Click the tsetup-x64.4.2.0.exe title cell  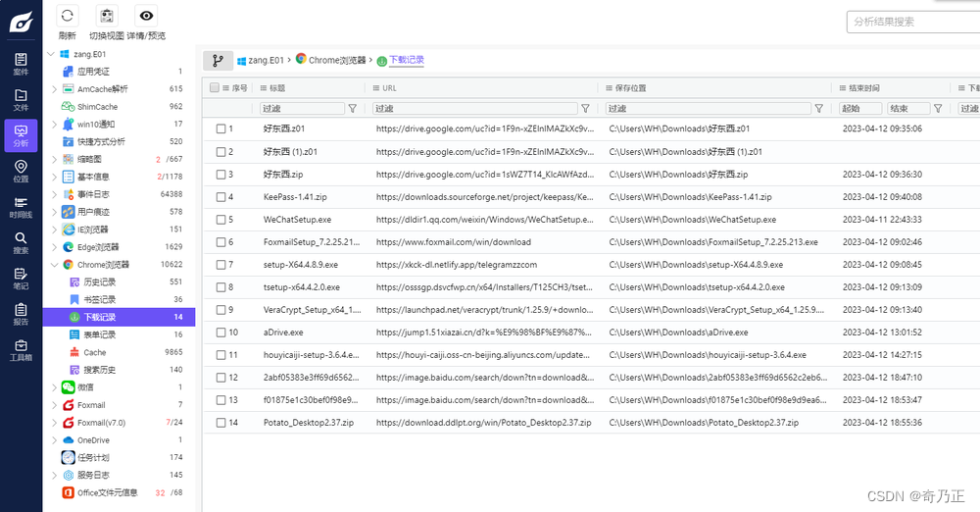[301, 287]
